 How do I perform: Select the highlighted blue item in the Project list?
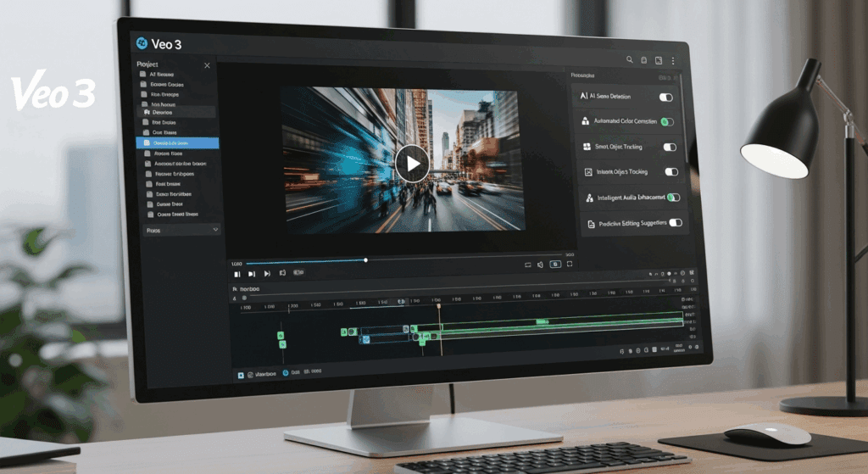177,143
